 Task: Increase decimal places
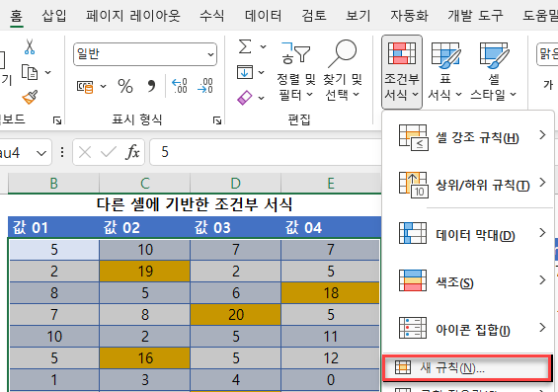click(180, 86)
